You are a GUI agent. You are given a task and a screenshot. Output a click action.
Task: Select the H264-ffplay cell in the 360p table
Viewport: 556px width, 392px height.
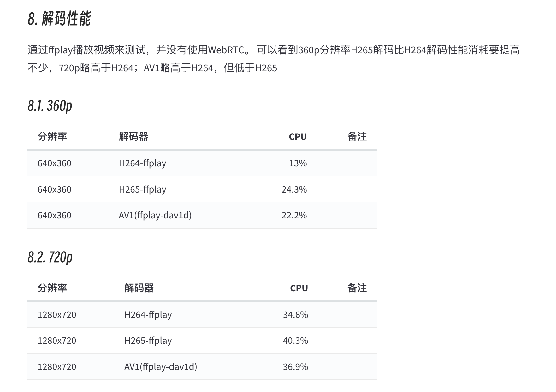(142, 163)
